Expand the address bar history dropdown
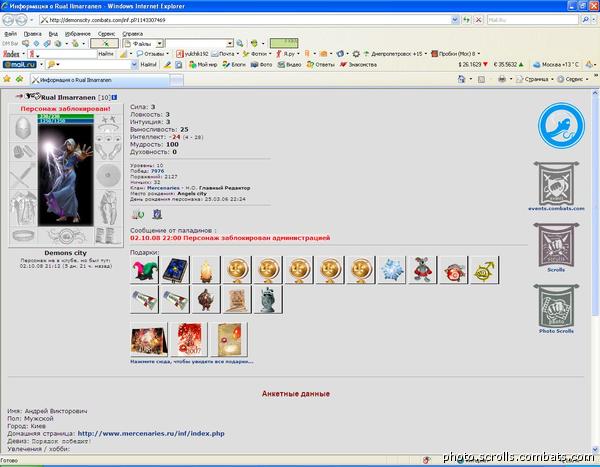The image size is (600, 467). 455,20
